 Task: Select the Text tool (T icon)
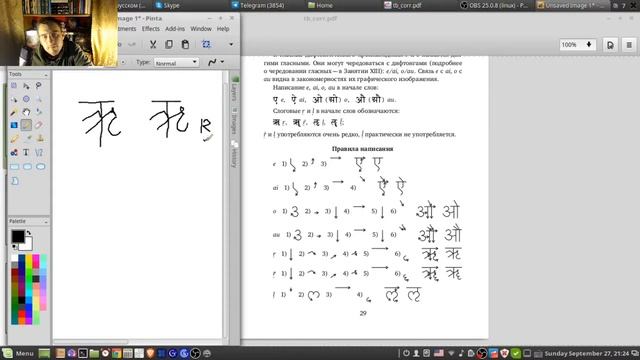(26, 153)
